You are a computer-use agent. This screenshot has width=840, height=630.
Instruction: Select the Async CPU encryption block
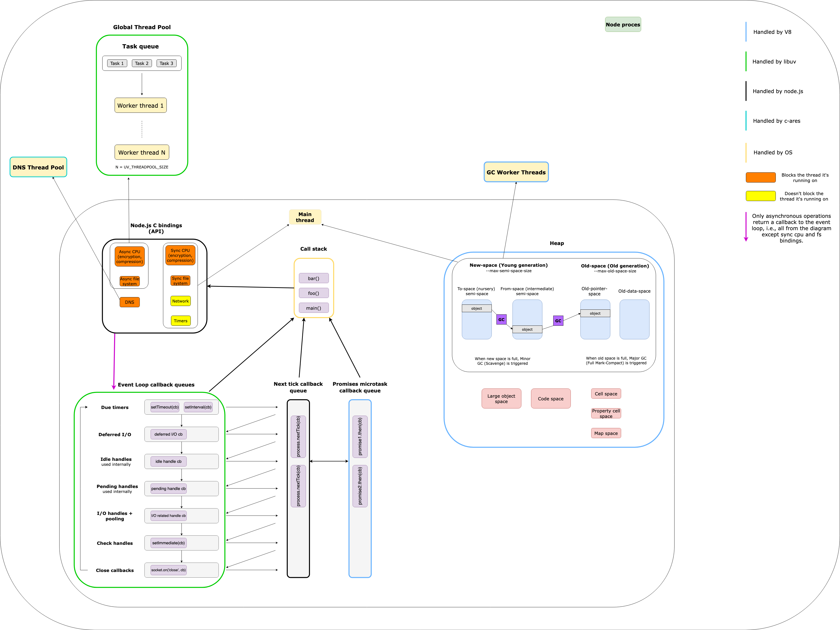coord(129,257)
